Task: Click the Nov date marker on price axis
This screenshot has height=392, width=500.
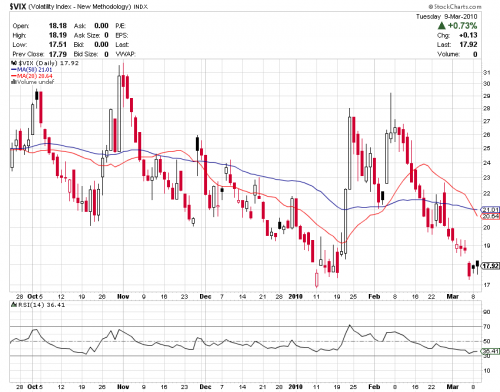Action: click(123, 296)
